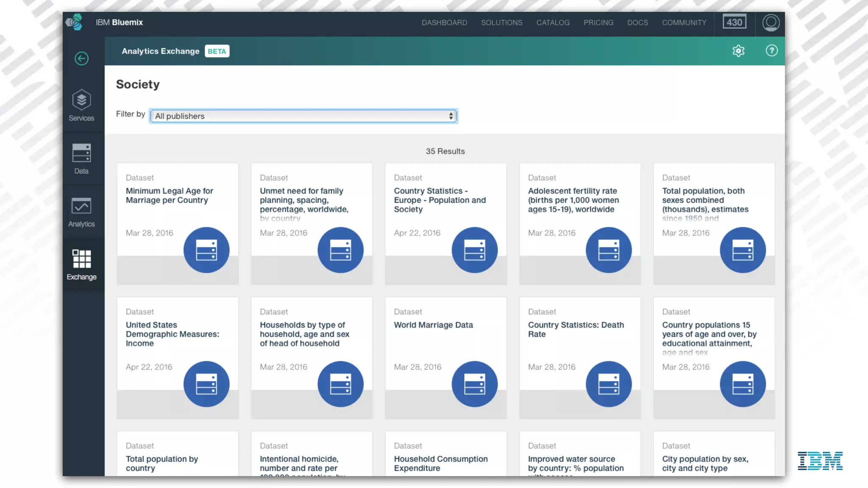Click the Bluemix logo icon

tap(75, 22)
